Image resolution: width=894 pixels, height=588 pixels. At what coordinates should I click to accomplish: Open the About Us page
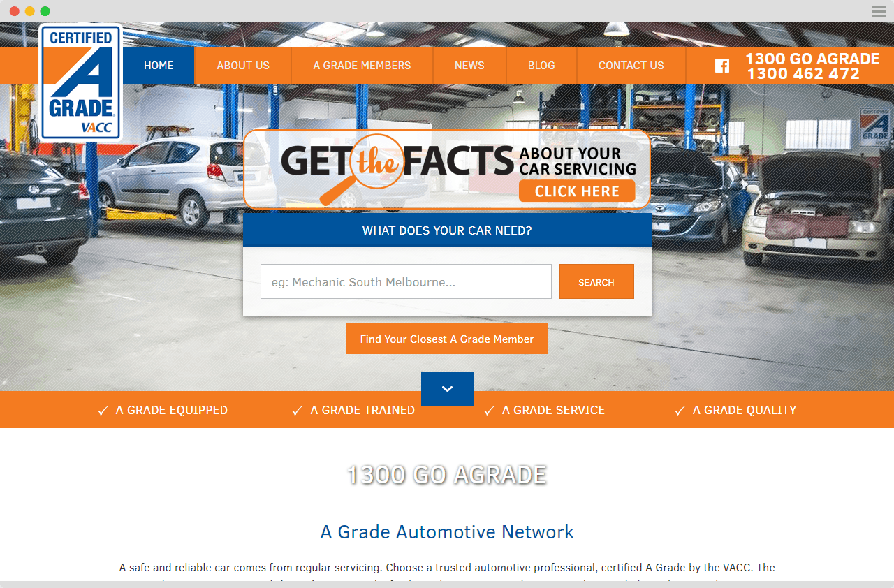pos(243,66)
